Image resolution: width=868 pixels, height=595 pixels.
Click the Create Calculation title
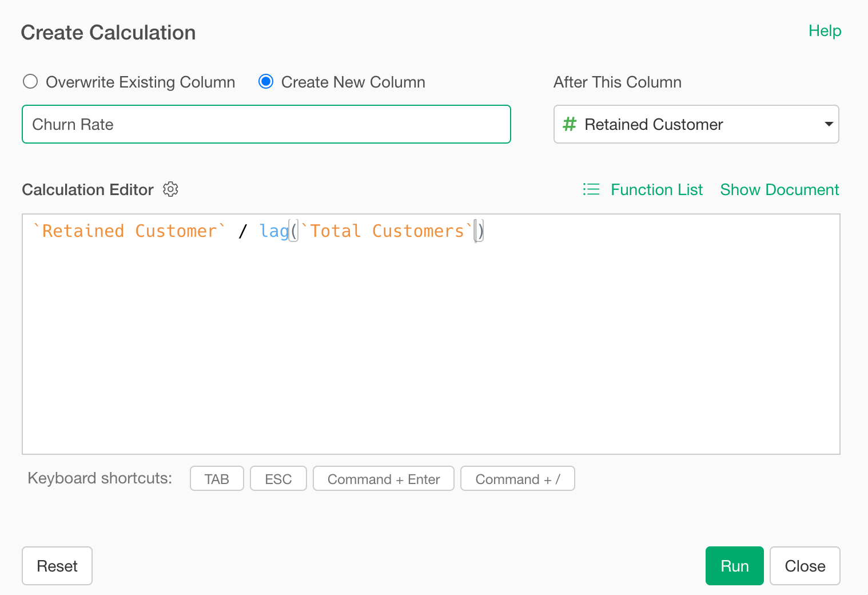(x=108, y=33)
